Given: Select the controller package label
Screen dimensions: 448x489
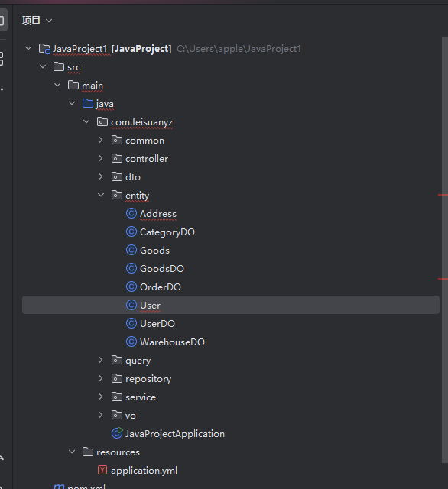Looking at the screenshot, I should pos(147,159).
